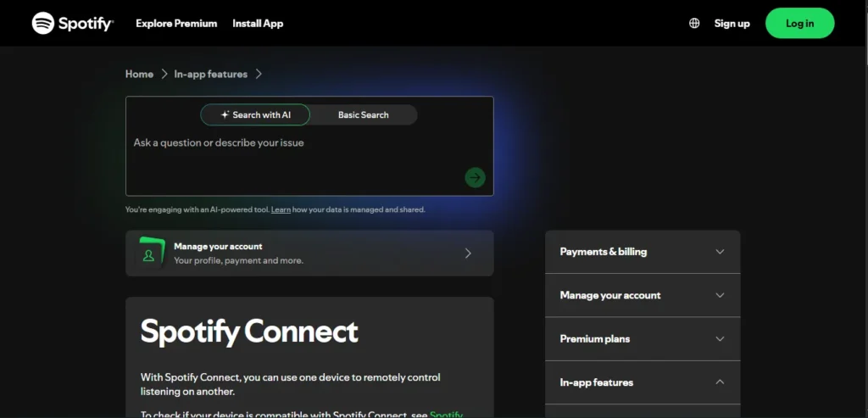Select Search with AI mode
Viewport: 868px width, 418px height.
click(x=255, y=114)
